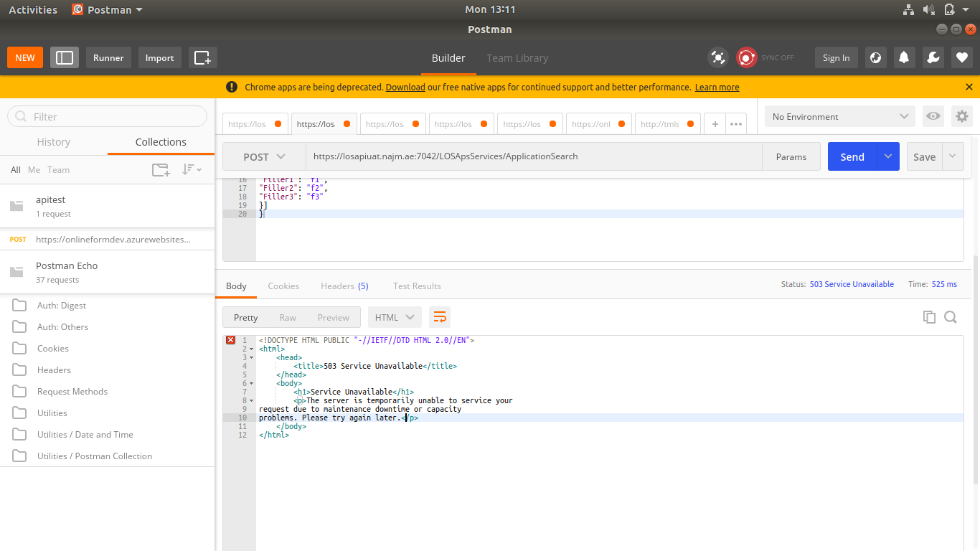
Task: Open settings wrench icon in header
Action: [x=933, y=57]
